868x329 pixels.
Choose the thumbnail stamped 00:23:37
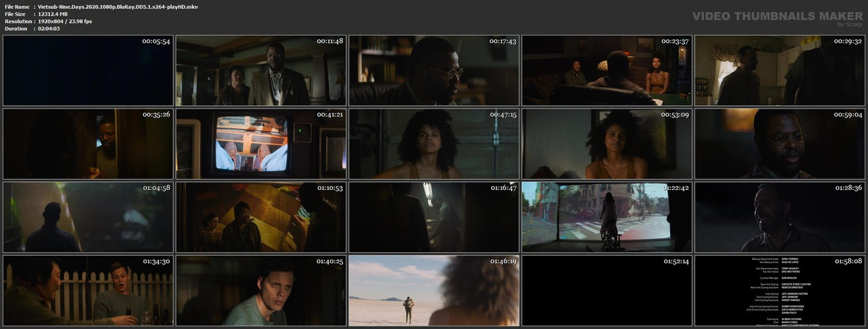tap(607, 71)
